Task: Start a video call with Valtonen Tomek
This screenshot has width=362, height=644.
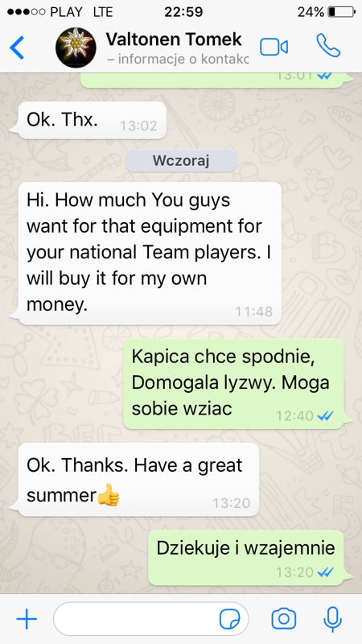Action: tap(274, 47)
